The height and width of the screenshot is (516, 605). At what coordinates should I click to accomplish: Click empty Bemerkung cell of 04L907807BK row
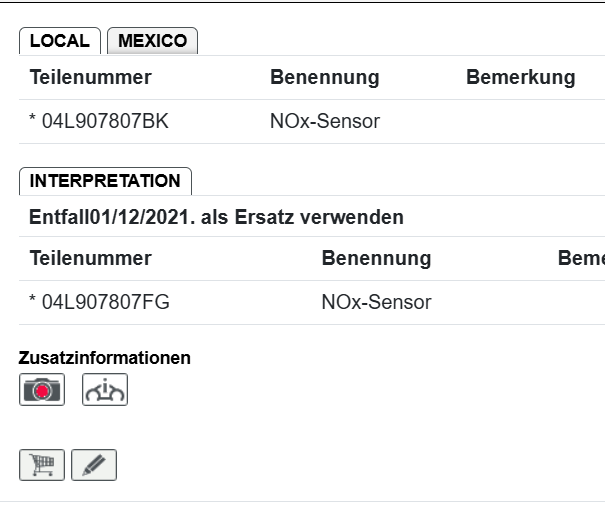(520, 122)
